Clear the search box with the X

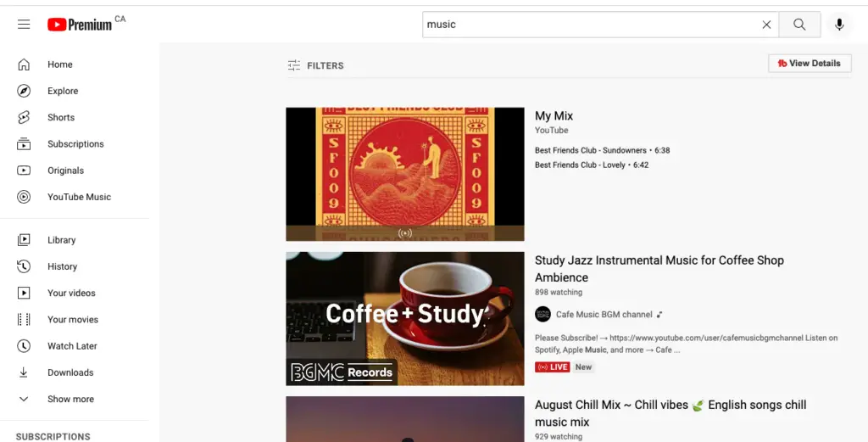[766, 25]
